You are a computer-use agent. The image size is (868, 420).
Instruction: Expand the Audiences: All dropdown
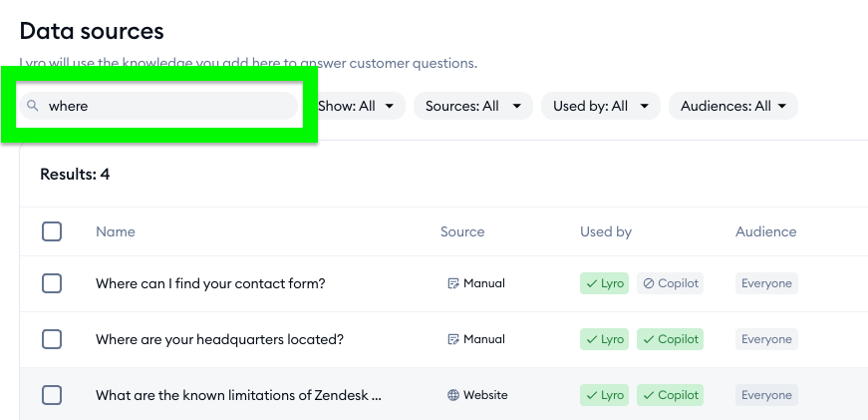tap(733, 106)
